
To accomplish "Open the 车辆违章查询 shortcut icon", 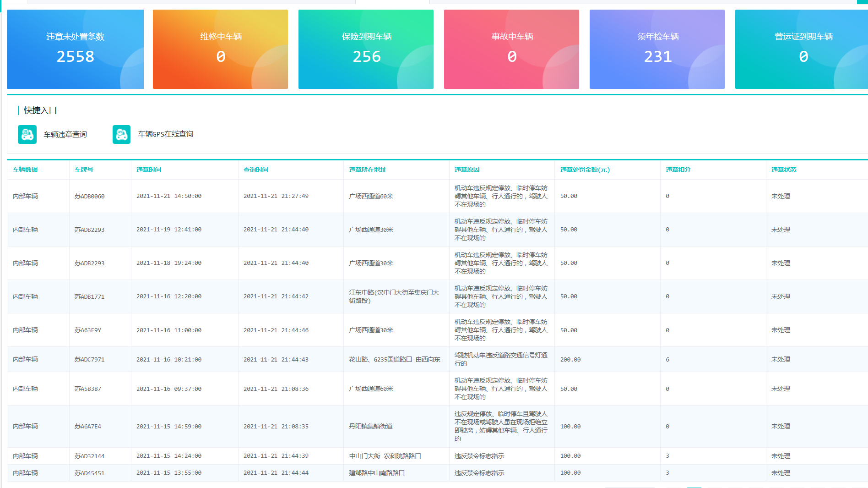I will click(27, 134).
